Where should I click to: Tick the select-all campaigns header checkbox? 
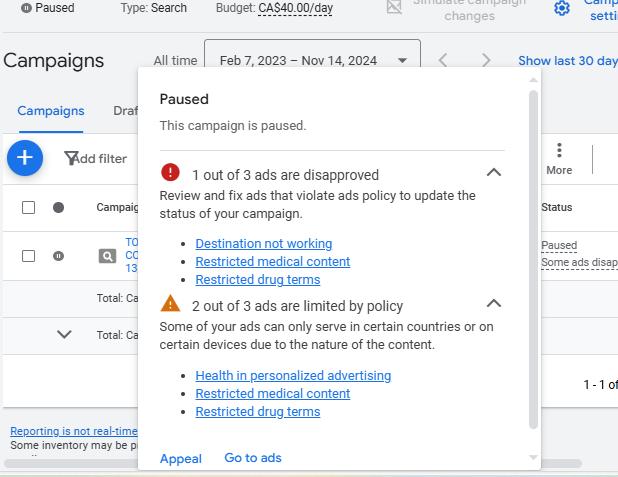point(28,207)
